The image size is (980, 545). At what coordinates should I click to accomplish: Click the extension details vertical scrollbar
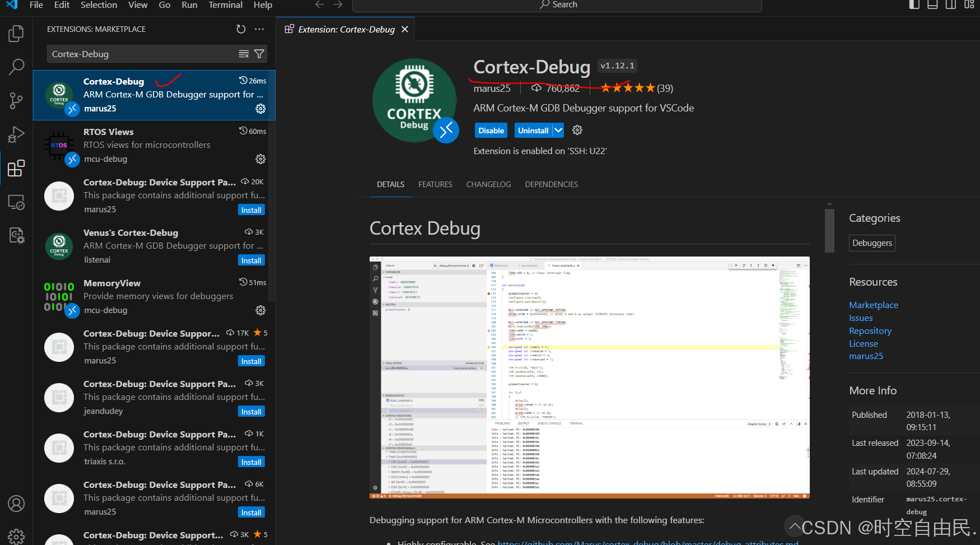[x=829, y=231]
